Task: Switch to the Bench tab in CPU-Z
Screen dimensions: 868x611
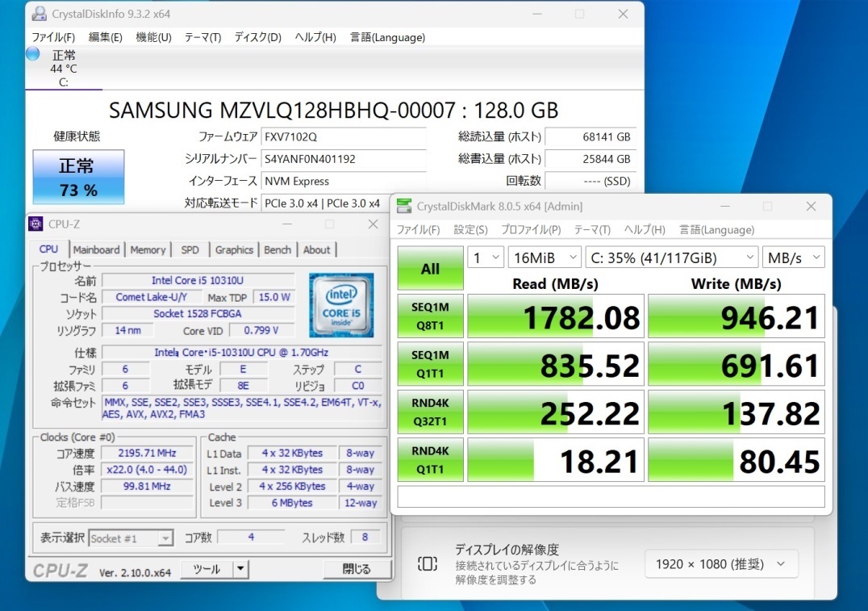Action: pyautogui.click(x=278, y=250)
